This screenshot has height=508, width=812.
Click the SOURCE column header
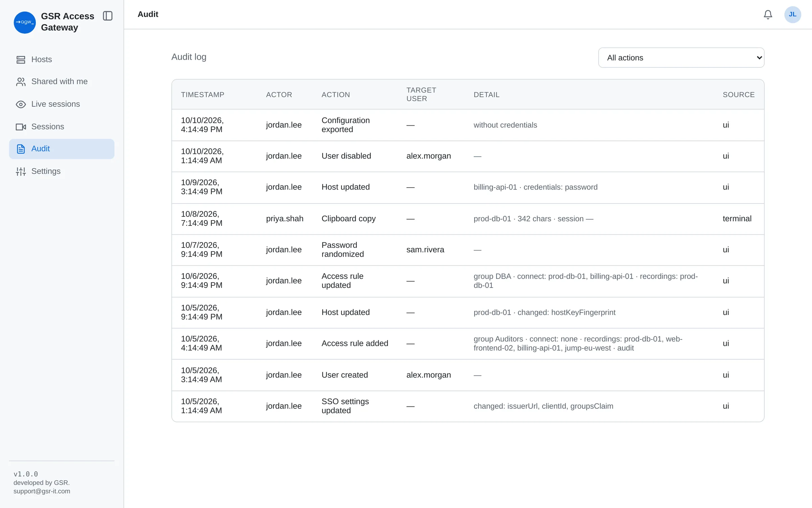click(739, 94)
